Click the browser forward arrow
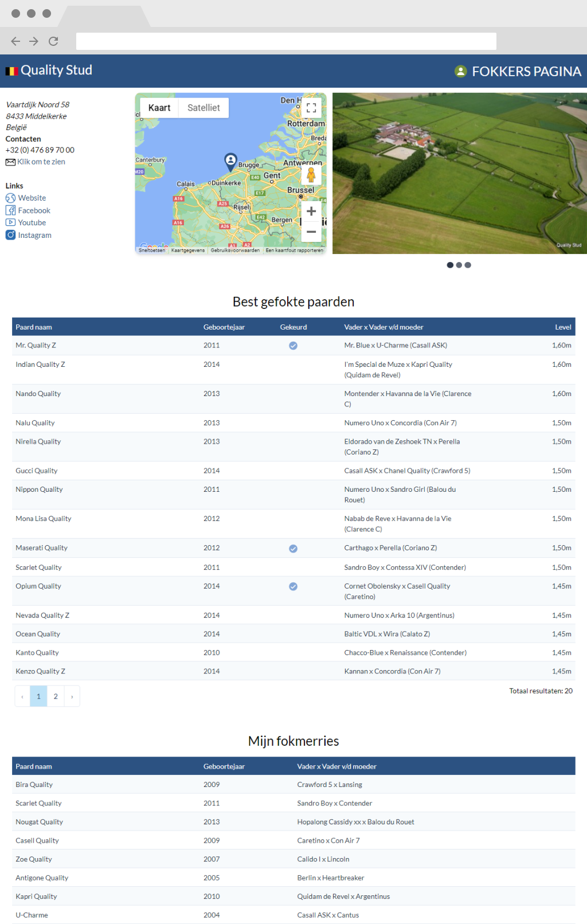Screen dimensions: 587x924 pos(34,41)
